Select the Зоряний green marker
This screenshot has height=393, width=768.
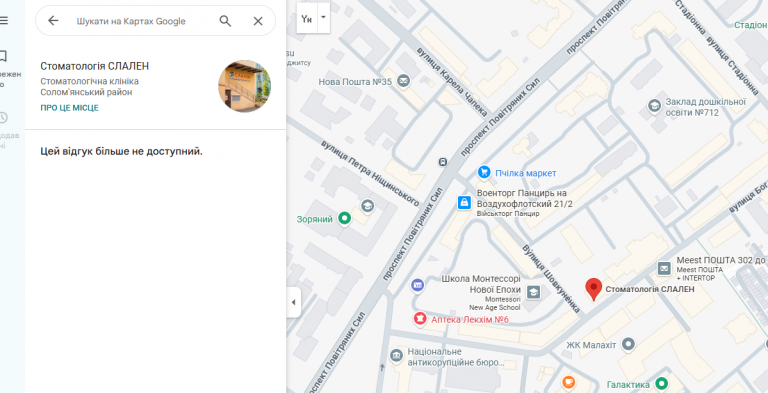click(x=344, y=219)
